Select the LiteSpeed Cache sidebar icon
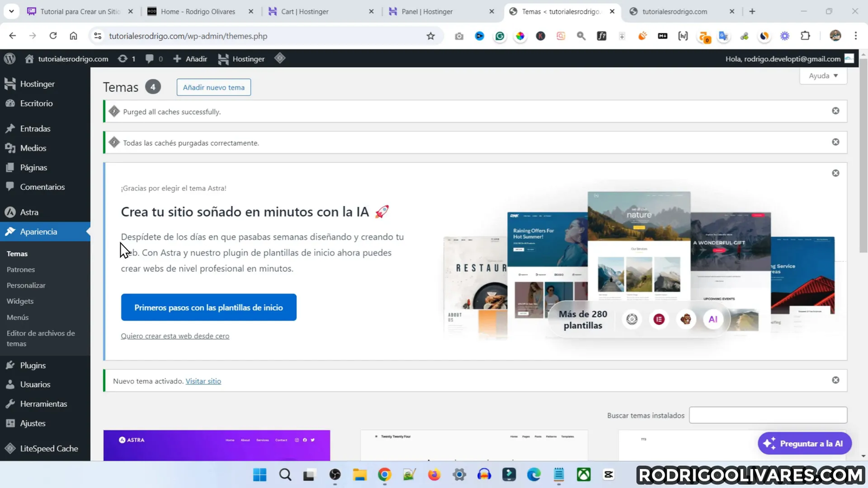This screenshot has width=868, height=488. (x=10, y=448)
